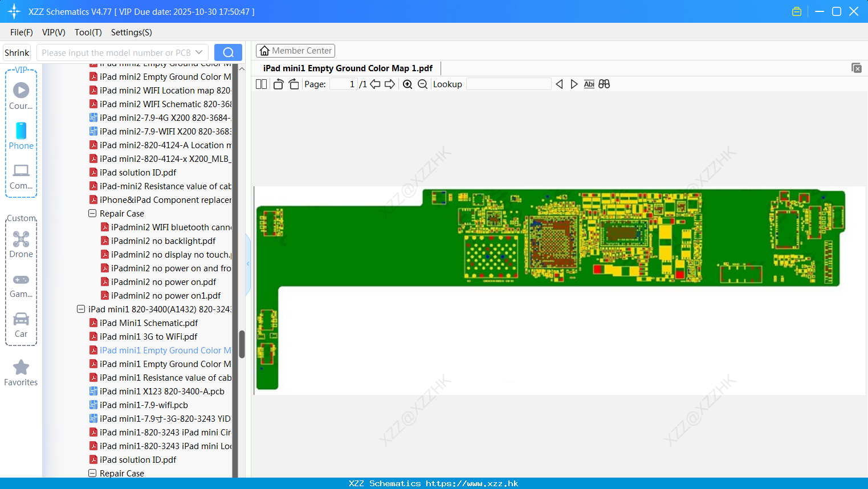Click the blue search button
The height and width of the screenshot is (489, 868).
pos(228,52)
